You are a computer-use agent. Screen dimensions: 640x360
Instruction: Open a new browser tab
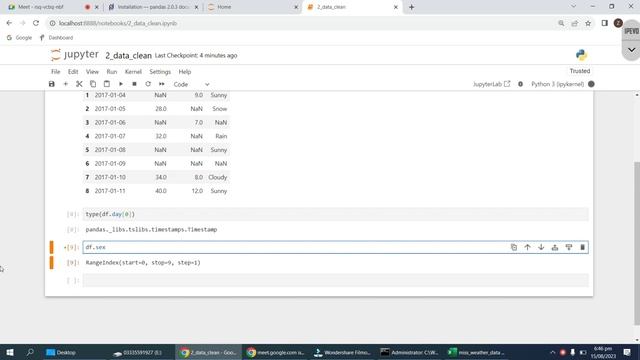click(x=411, y=7)
